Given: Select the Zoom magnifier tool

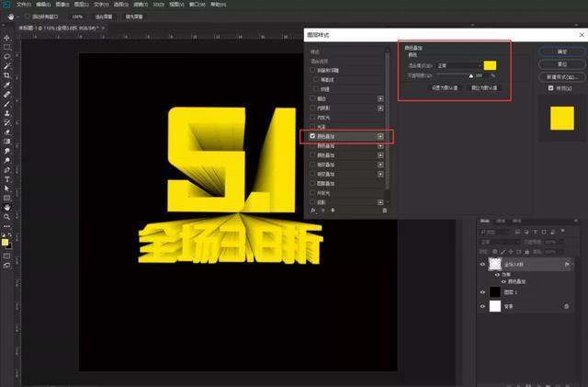Looking at the screenshot, I should tap(7, 216).
